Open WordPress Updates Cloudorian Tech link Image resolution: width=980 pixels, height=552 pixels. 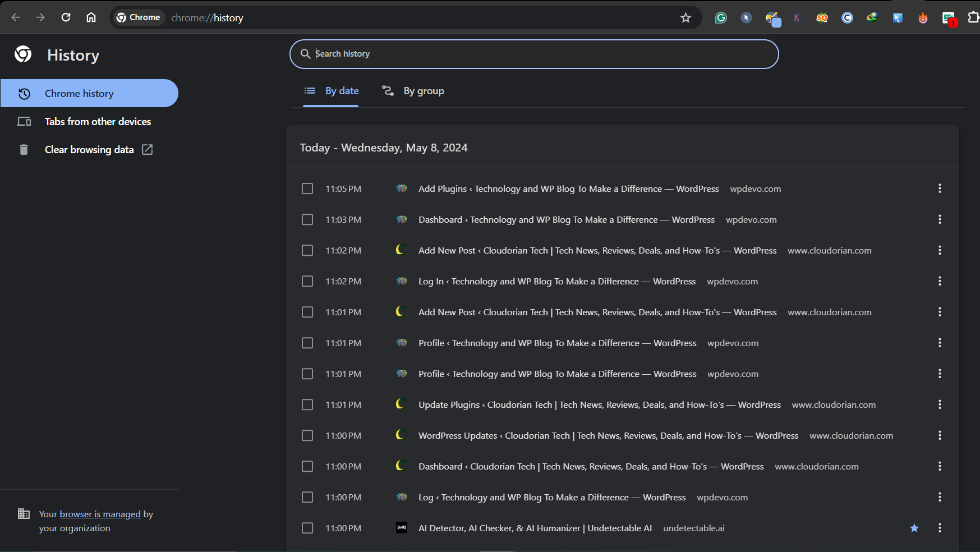point(608,435)
